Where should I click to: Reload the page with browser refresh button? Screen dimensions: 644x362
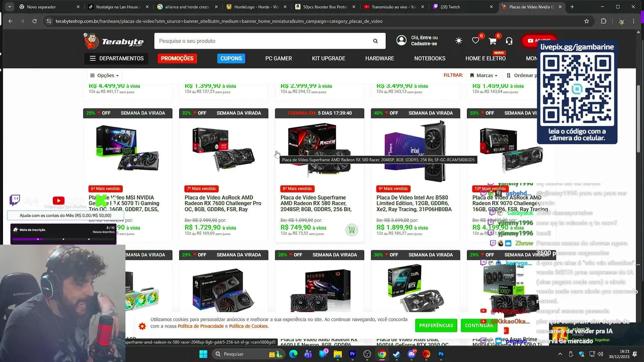pyautogui.click(x=34, y=21)
